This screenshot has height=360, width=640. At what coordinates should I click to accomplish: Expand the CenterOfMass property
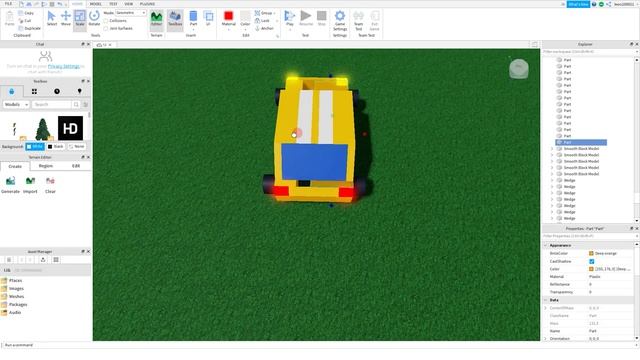[546, 308]
